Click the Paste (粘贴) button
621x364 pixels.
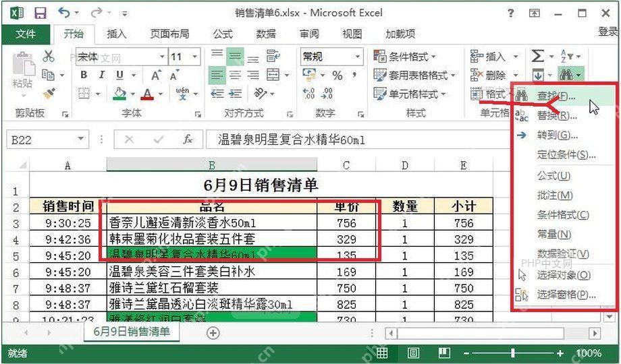pos(22,74)
